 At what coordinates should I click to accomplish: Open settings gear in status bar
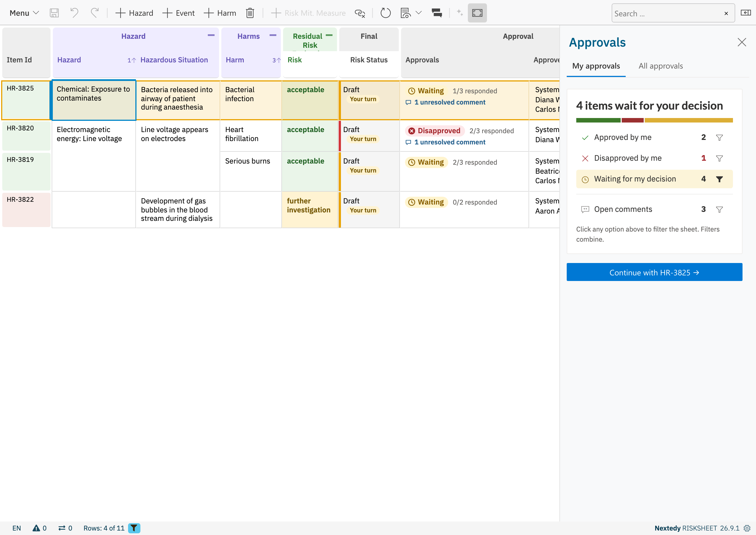point(747,528)
